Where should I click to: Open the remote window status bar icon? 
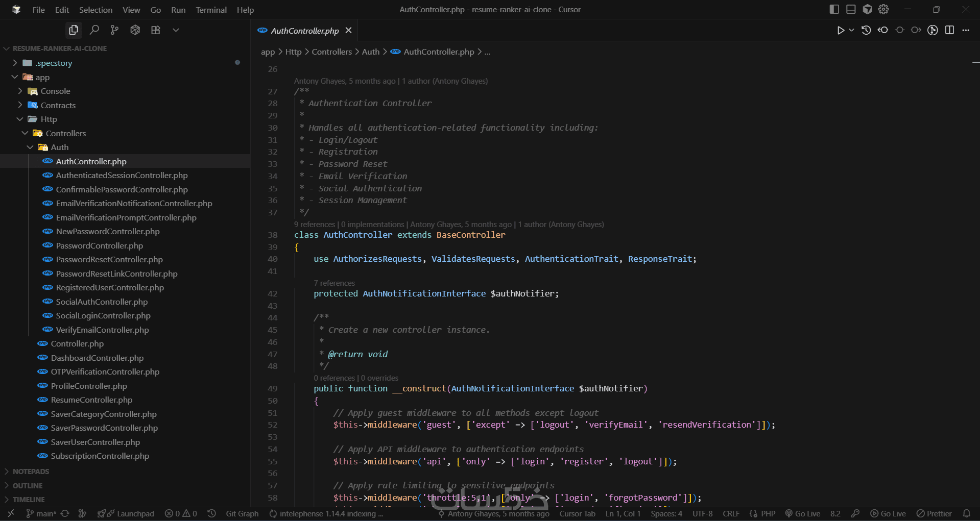coord(11,513)
